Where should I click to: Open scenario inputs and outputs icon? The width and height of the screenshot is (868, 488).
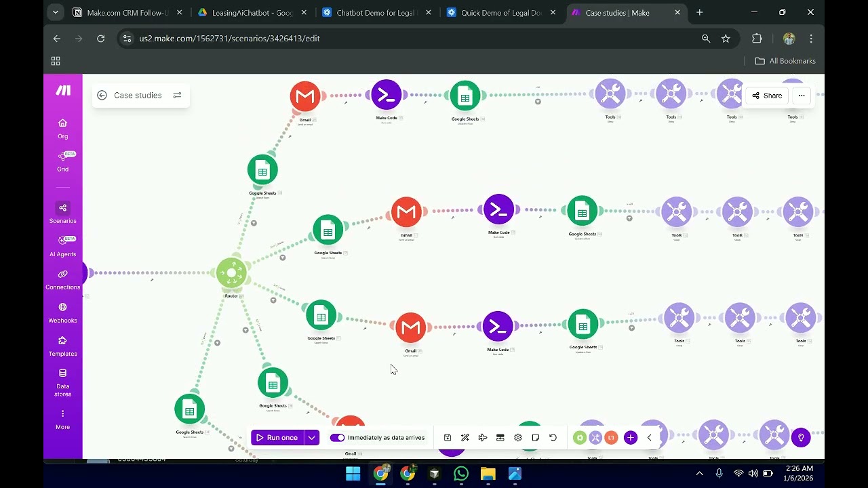(x=500, y=438)
